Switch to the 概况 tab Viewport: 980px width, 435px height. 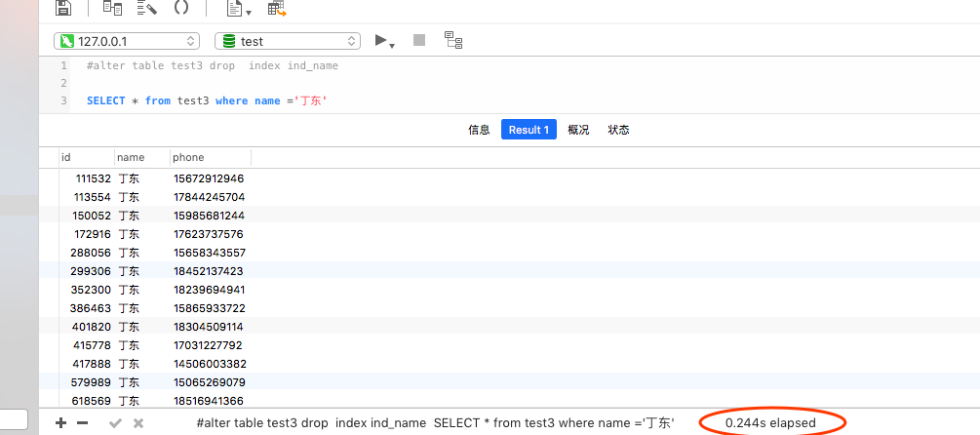coord(578,130)
